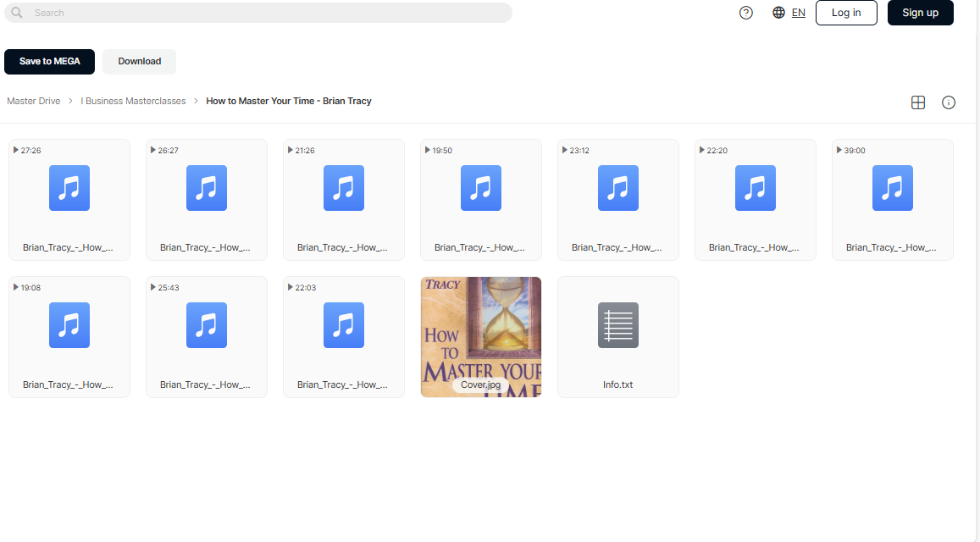Click the Cover.jpg file name label

480,384
